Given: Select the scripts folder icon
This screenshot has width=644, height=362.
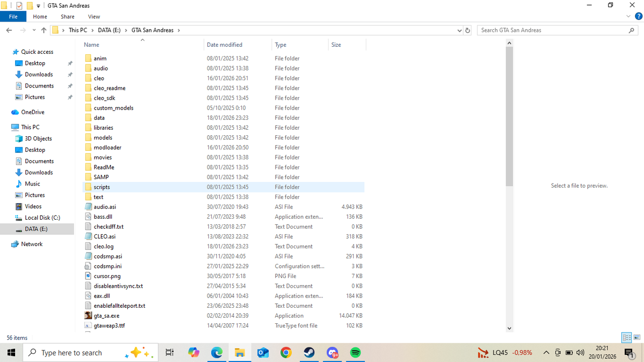Looking at the screenshot, I should pos(88,187).
